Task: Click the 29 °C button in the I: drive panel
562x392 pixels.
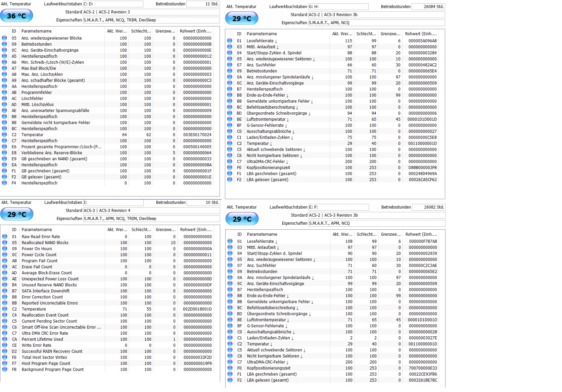Action: pyautogui.click(x=17, y=214)
